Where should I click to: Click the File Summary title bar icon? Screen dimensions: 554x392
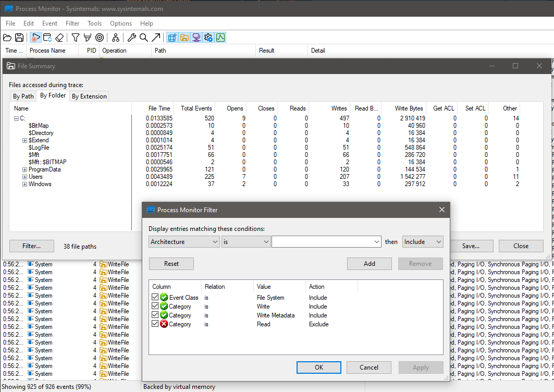click(x=11, y=66)
